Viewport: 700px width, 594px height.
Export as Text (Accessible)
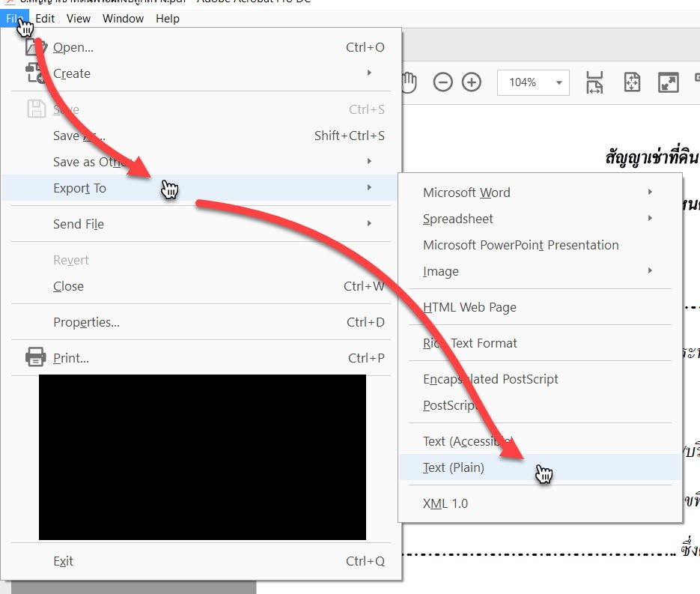tap(541, 441)
